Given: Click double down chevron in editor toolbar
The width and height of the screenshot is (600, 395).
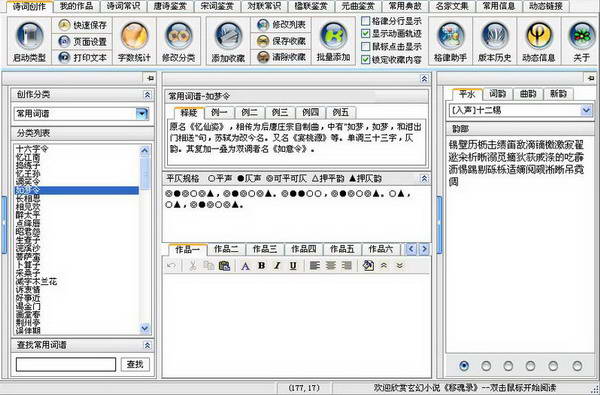Looking at the screenshot, I should 400,266.
